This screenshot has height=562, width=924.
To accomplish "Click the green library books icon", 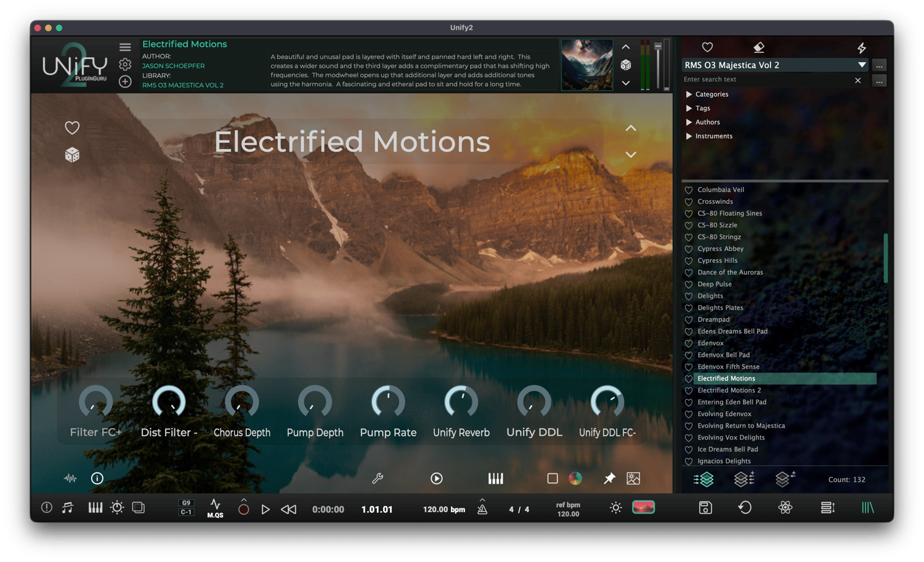I will (x=868, y=508).
